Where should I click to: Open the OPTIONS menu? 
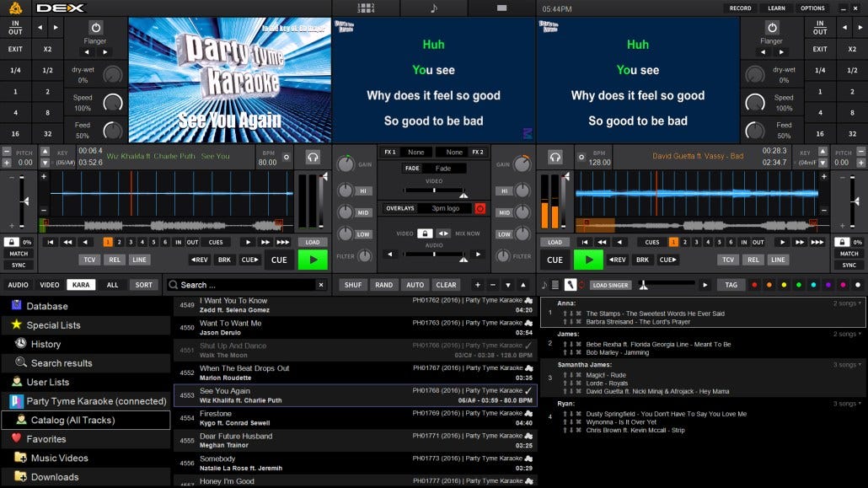[812, 8]
